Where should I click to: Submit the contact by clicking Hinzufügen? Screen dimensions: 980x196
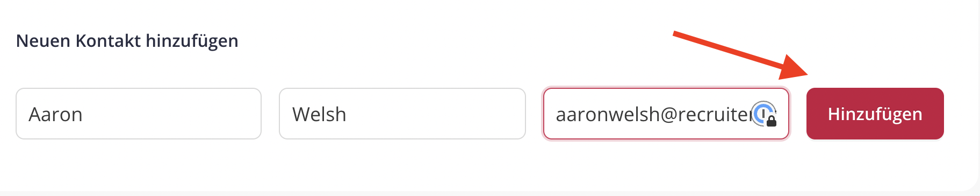875,114
